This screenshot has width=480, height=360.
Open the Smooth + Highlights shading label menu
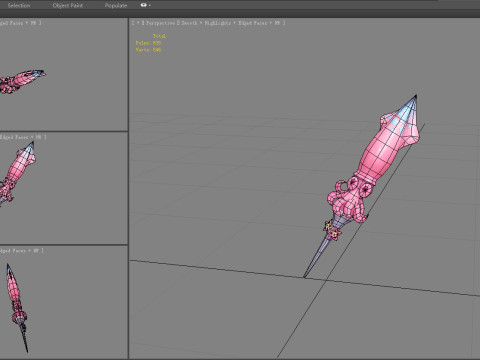pyautogui.click(x=206, y=23)
